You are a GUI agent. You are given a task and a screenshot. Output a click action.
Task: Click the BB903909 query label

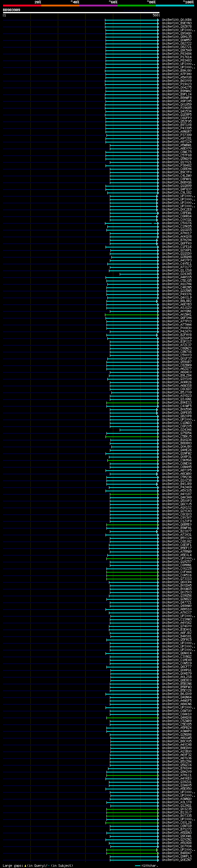click(11, 10)
